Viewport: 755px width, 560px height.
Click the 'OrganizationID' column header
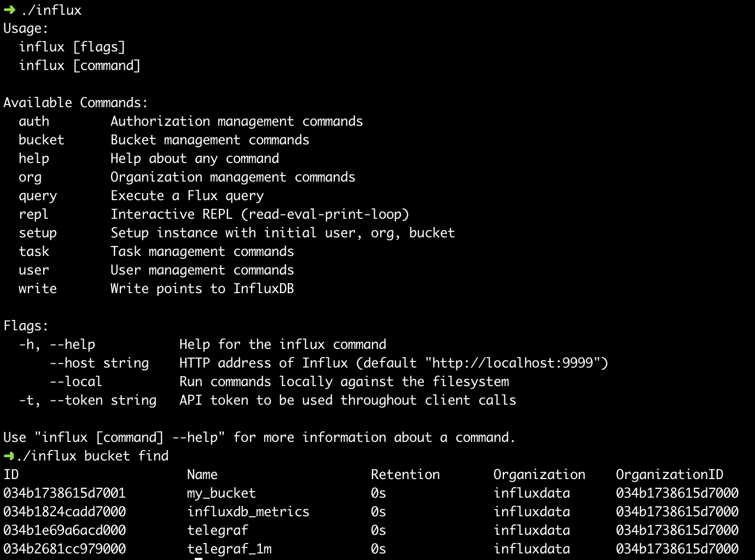670,475
